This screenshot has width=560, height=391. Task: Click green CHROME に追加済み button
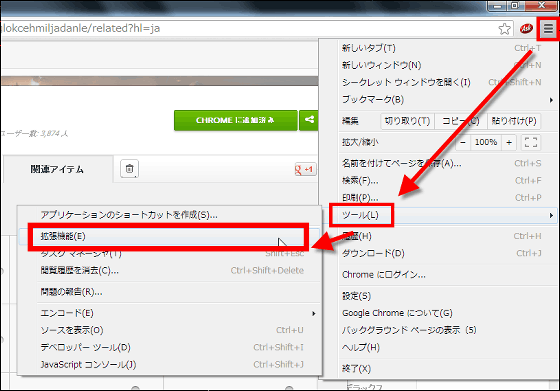236,120
